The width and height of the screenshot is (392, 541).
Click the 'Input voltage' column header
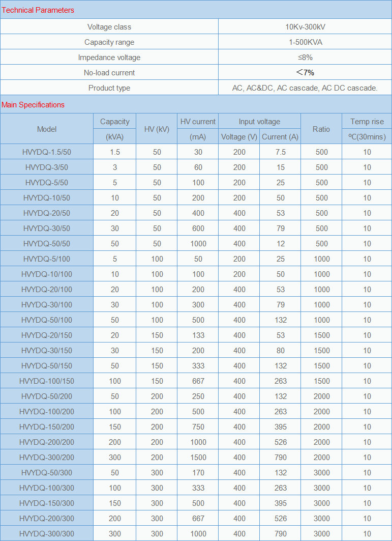click(x=259, y=122)
